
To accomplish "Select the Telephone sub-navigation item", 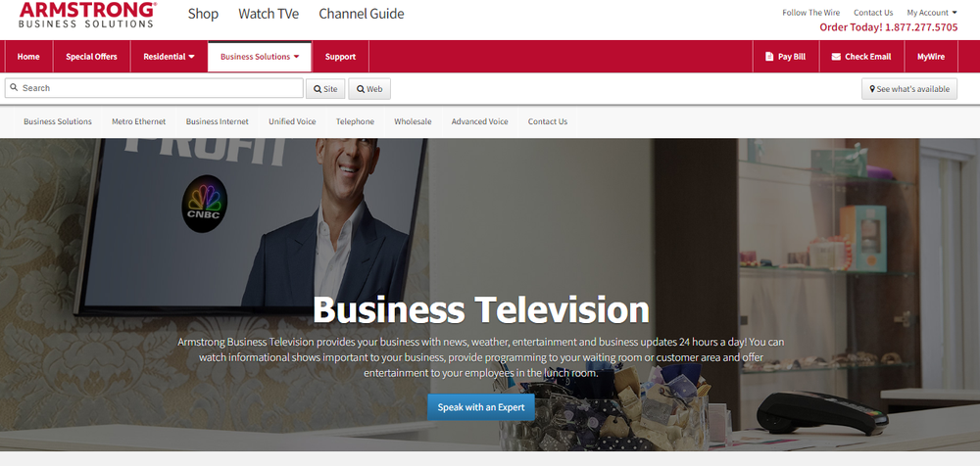I will click(x=355, y=121).
